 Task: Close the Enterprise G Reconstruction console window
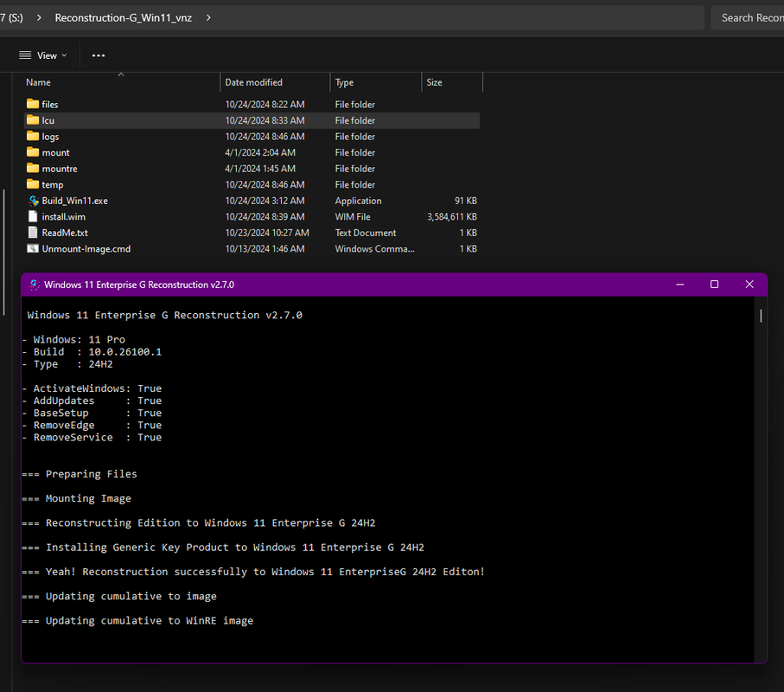[749, 285]
